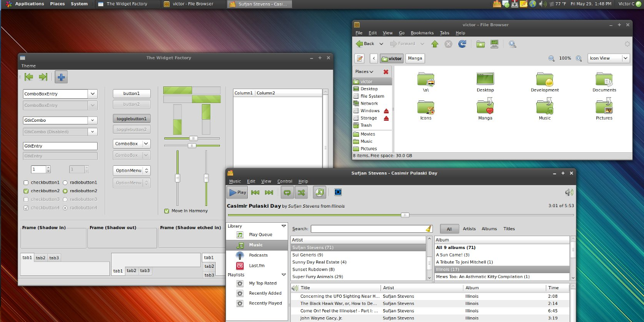This screenshot has width=644, height=322.
Task: Click the All browse button in music player
Action: (449, 229)
